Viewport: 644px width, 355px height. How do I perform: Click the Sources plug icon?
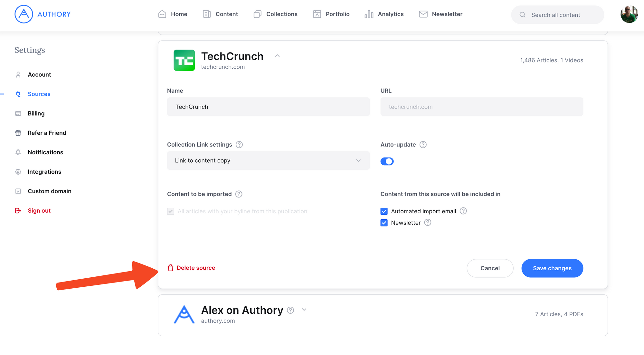click(x=18, y=94)
